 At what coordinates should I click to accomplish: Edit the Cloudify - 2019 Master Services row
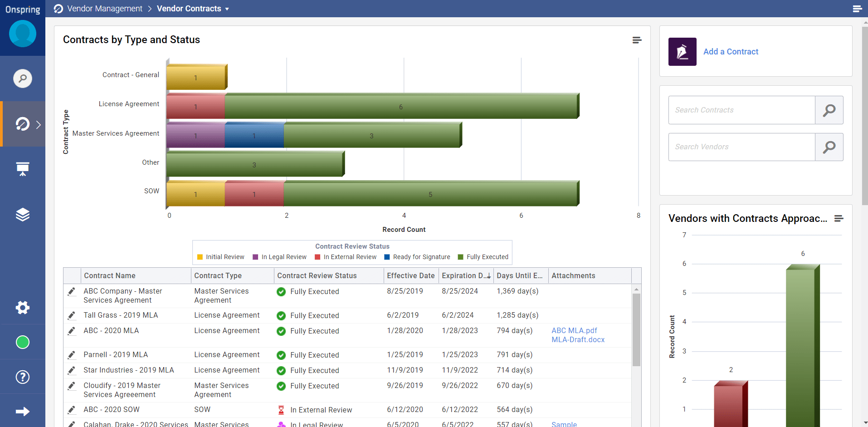pyautogui.click(x=71, y=386)
